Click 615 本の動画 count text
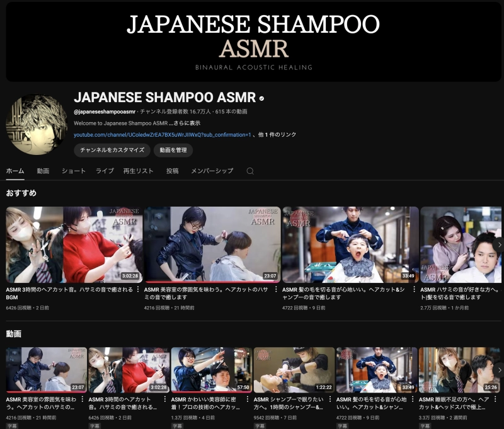 [231, 112]
